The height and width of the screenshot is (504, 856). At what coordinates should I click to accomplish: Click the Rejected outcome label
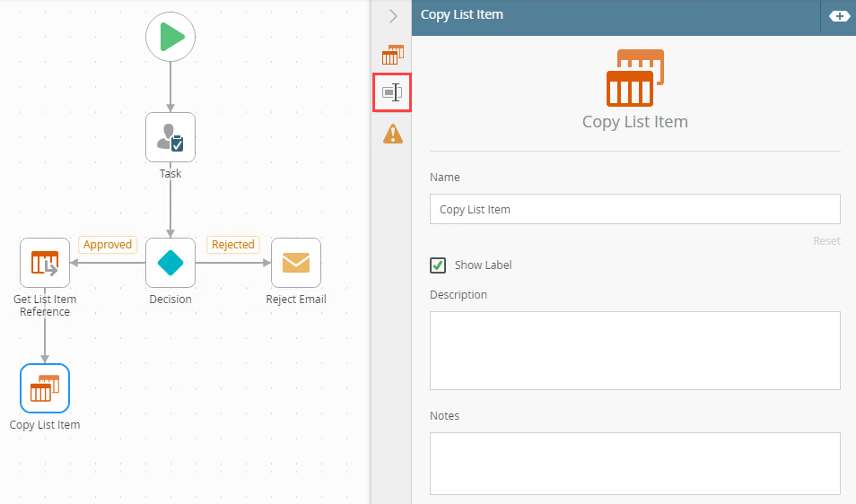pos(232,245)
